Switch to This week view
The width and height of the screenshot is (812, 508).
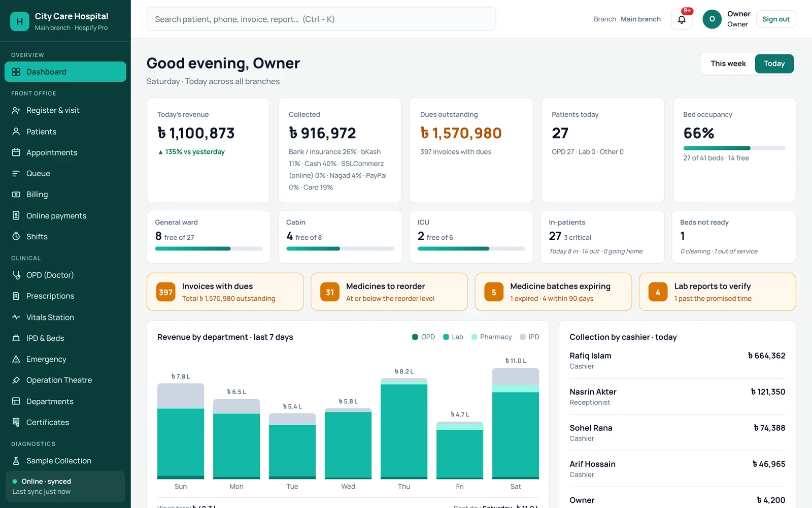click(x=728, y=63)
